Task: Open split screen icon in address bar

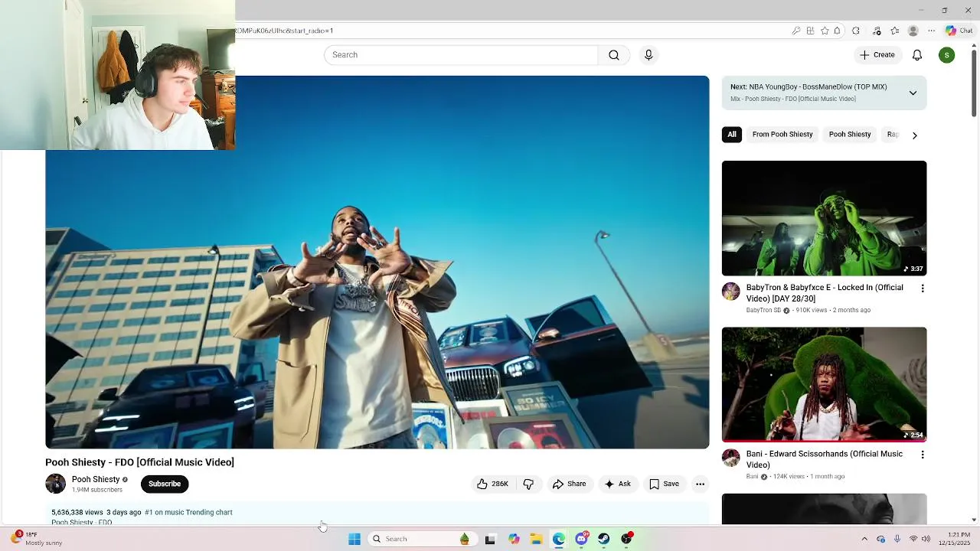Action: pos(810,31)
